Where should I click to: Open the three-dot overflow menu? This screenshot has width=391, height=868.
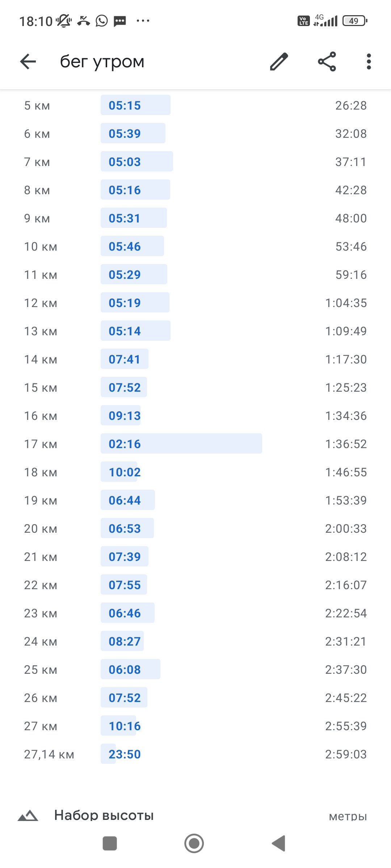[369, 61]
